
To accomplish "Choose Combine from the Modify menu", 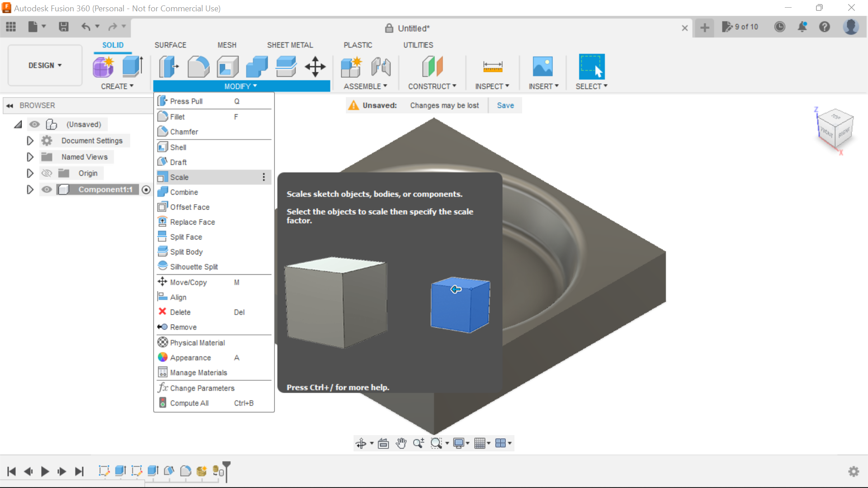I will pos(184,192).
